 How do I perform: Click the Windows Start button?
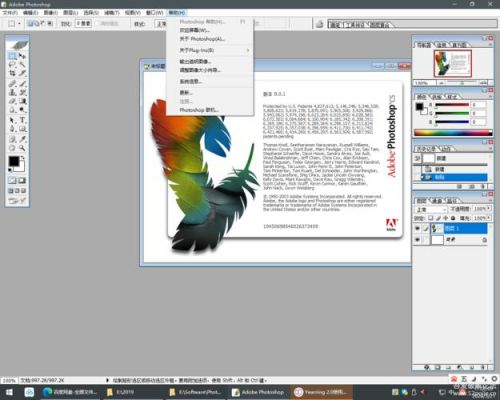coord(9,392)
